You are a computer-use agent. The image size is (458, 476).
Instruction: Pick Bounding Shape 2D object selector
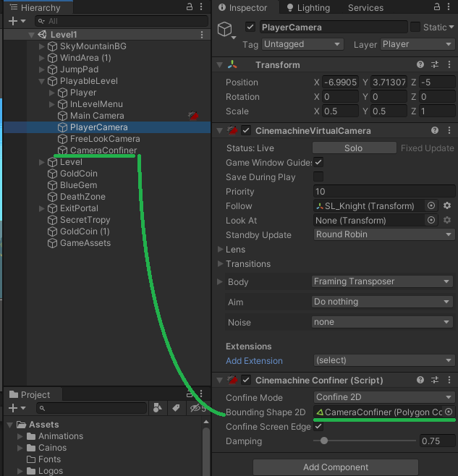[x=449, y=412]
